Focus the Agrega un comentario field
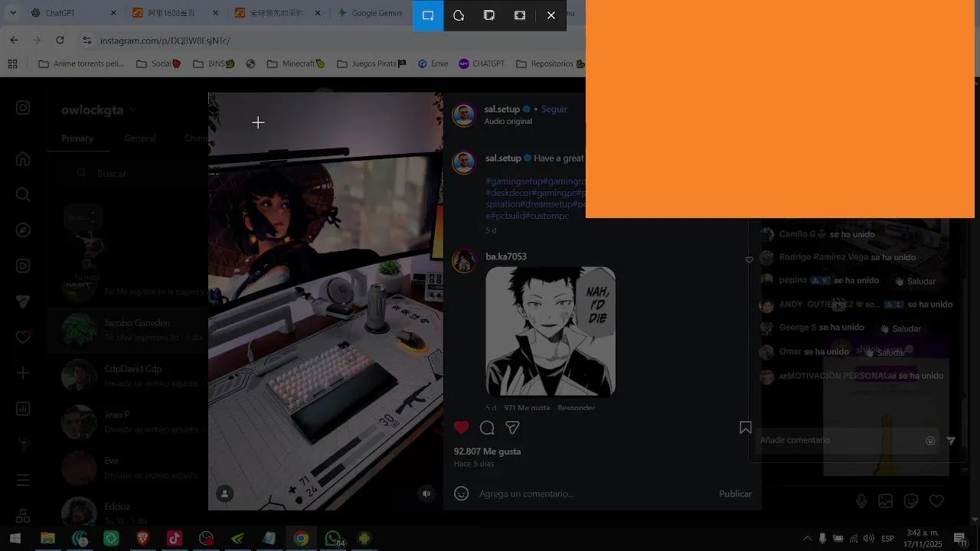The width and height of the screenshot is (980, 551). [x=593, y=494]
